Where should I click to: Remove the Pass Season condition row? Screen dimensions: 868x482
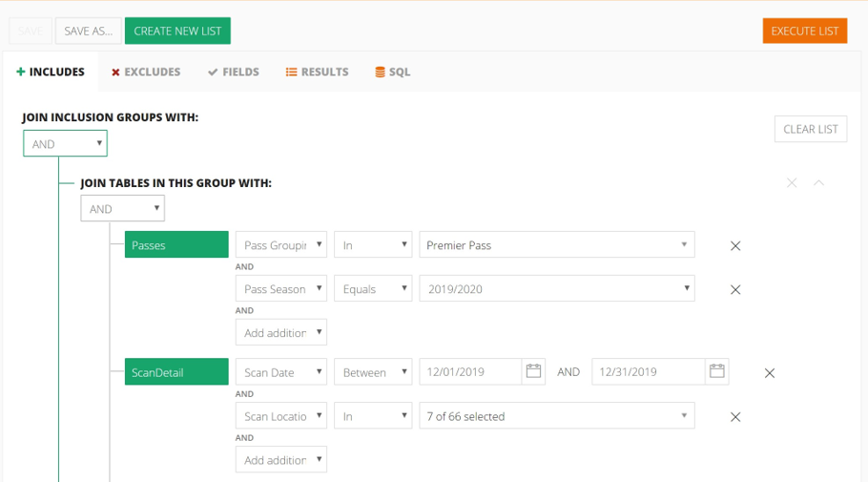[735, 289]
